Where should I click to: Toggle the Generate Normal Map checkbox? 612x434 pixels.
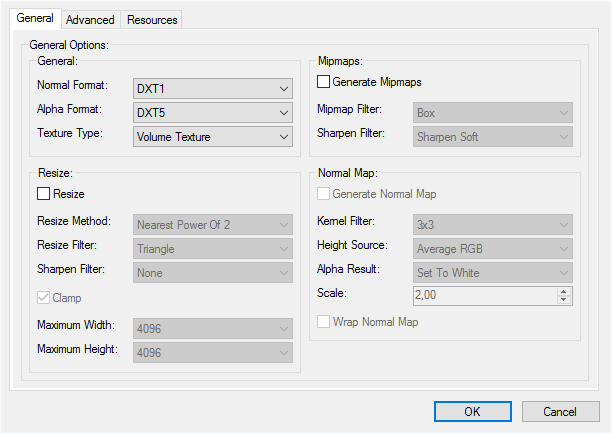pos(324,194)
